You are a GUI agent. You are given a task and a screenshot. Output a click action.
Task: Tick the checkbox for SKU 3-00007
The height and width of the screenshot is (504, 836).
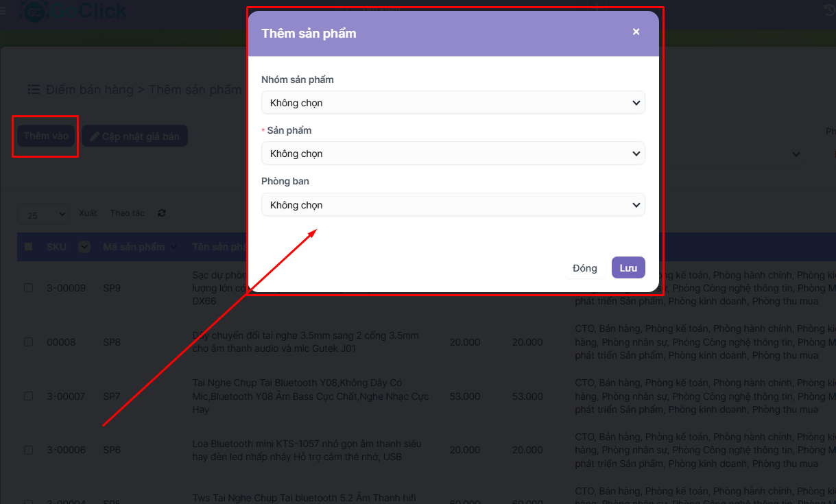click(29, 396)
